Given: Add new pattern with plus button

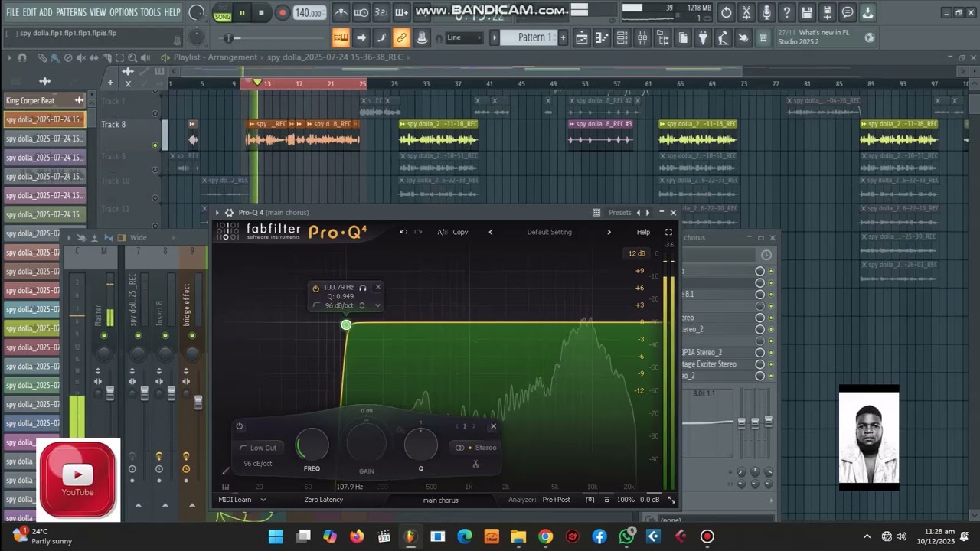Looking at the screenshot, I should (563, 37).
